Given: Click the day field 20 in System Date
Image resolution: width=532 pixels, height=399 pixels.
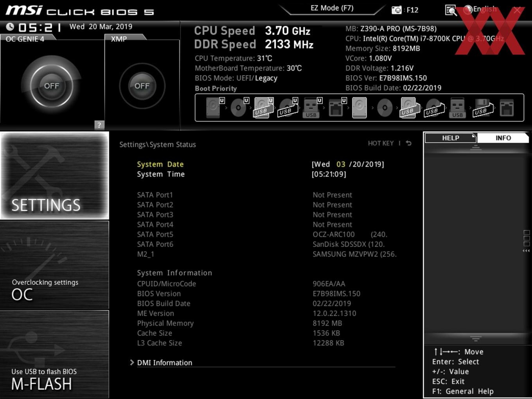Looking at the screenshot, I should [356, 164].
